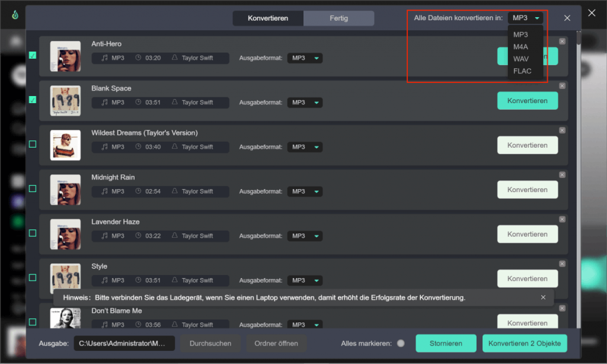Click the Anti-Hero song title
Image resolution: width=607 pixels, height=364 pixels.
coord(107,44)
